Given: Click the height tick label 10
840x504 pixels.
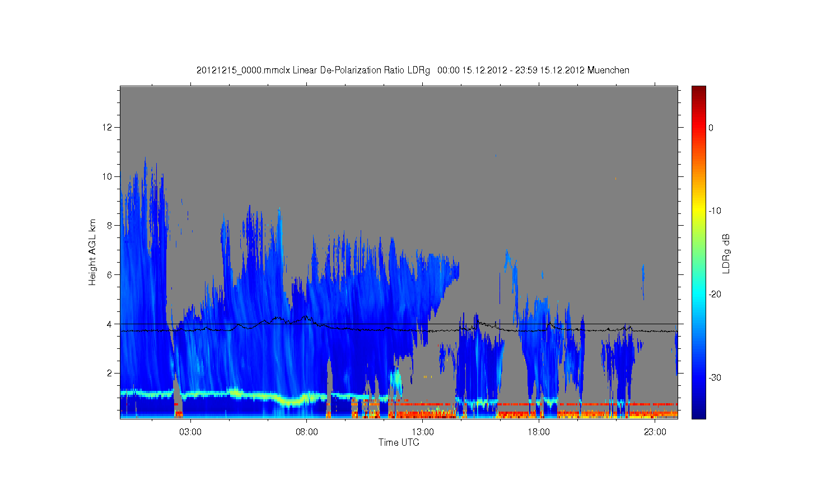Looking at the screenshot, I should tap(108, 176).
